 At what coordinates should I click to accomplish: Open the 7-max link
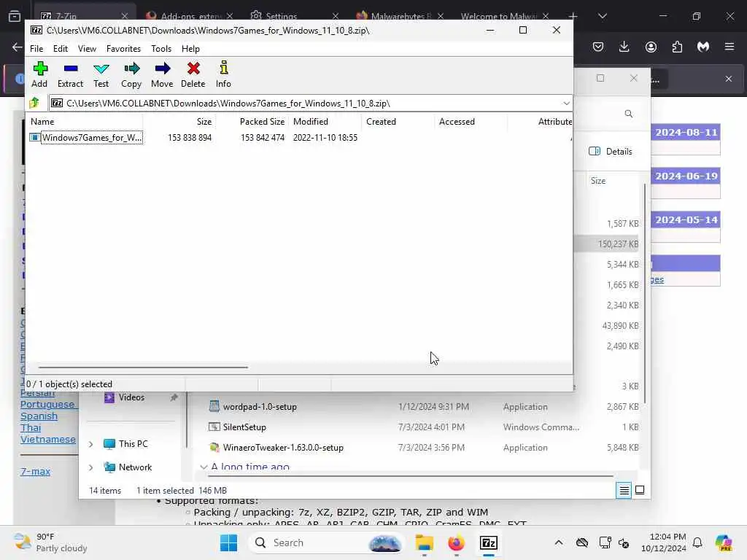point(35,472)
